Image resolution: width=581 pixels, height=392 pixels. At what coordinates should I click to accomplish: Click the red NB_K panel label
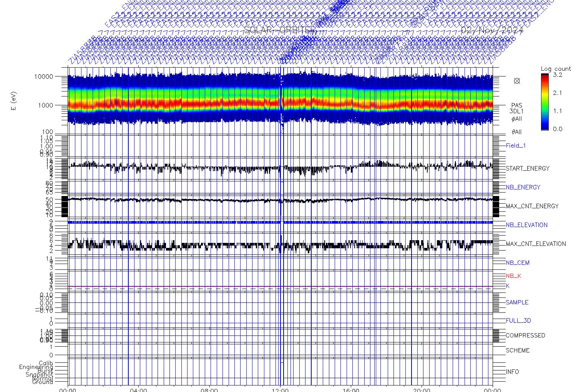tap(513, 276)
